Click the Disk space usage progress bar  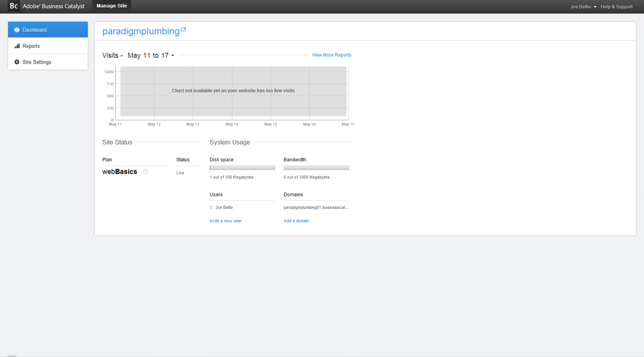click(x=242, y=167)
